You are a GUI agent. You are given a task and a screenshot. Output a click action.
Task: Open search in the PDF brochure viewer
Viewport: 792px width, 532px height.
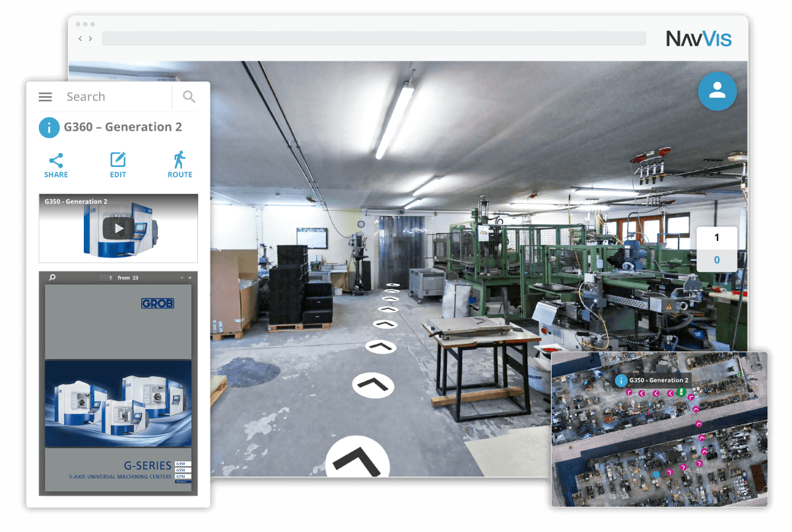point(52,277)
